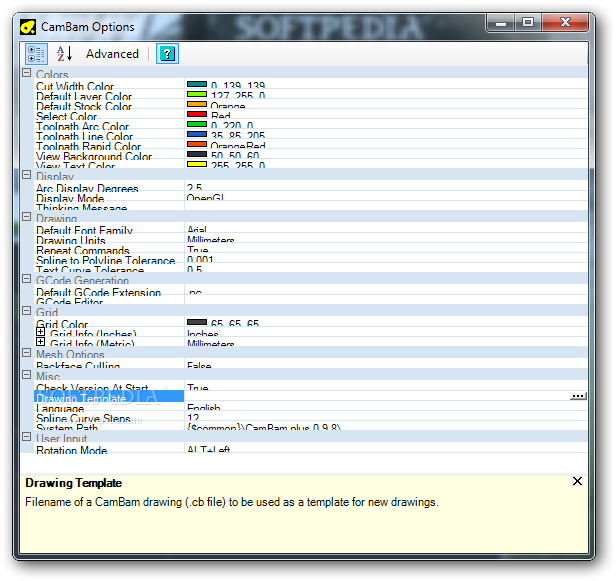
Task: Collapse the GCode Generation category
Action: [x=26, y=279]
